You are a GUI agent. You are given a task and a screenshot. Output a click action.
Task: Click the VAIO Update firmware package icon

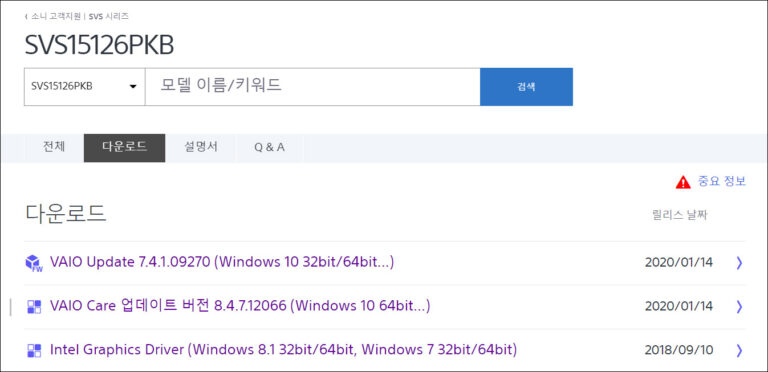[33, 263]
